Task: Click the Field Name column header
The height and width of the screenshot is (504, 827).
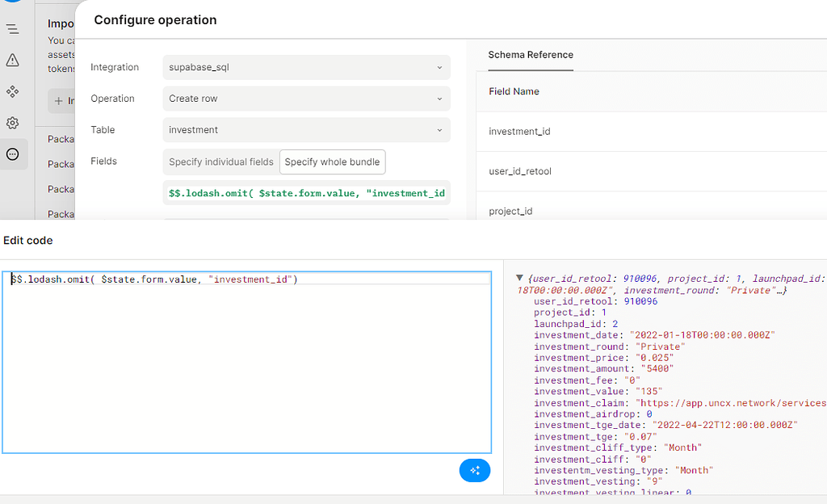Action: (x=514, y=92)
